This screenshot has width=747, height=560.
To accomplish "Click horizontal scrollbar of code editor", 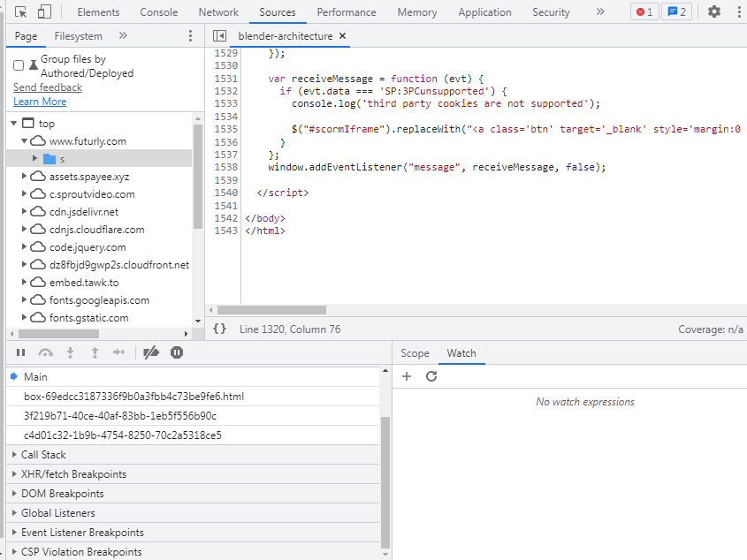I will (271, 310).
